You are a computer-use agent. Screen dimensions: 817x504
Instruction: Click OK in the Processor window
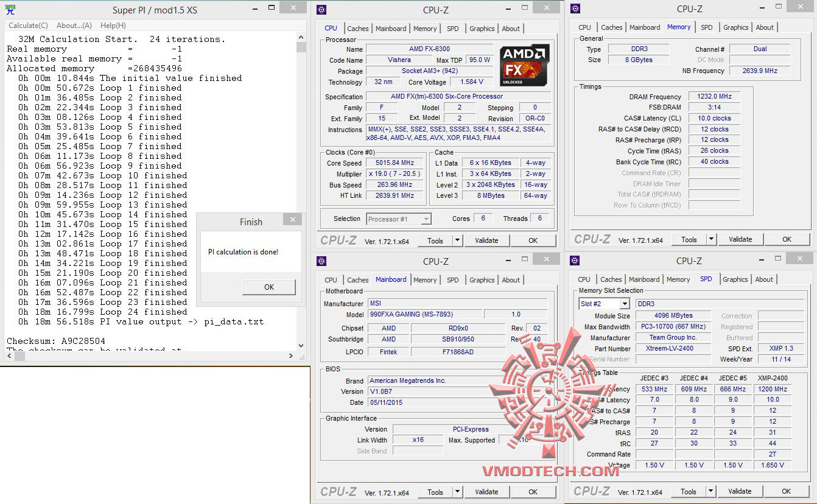(533, 240)
